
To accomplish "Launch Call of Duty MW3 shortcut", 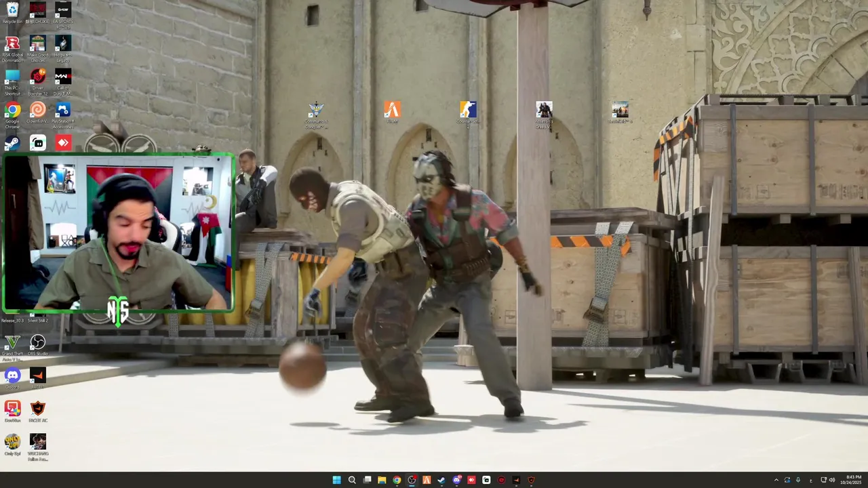I will point(63,81).
